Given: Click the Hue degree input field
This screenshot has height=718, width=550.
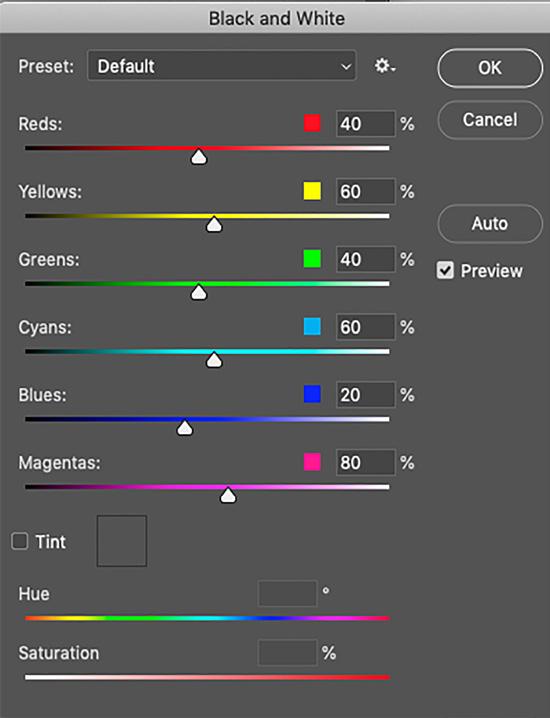Looking at the screenshot, I should pos(288,593).
